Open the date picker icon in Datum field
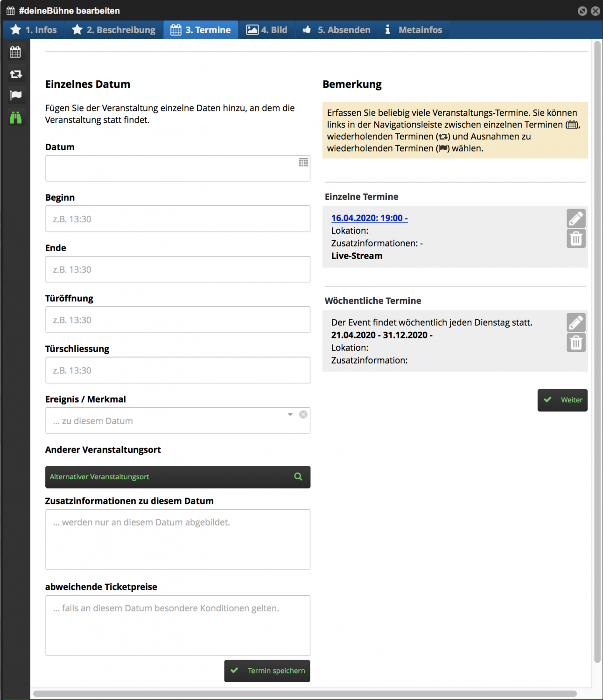This screenshot has height=700, width=603. click(303, 162)
